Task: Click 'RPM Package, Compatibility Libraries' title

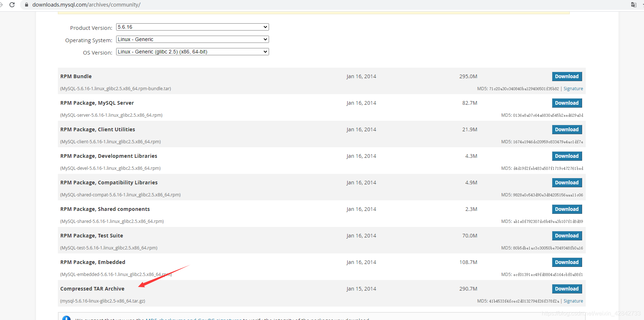Action: [109, 183]
